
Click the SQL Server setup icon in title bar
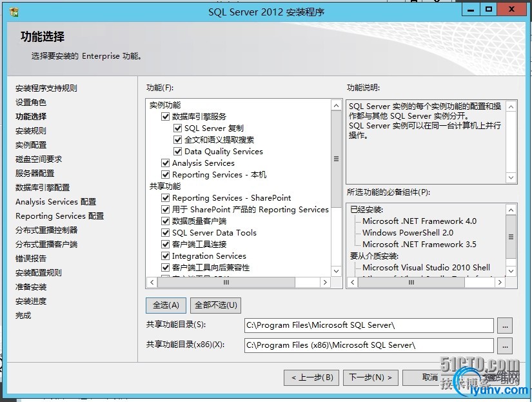tap(14, 12)
